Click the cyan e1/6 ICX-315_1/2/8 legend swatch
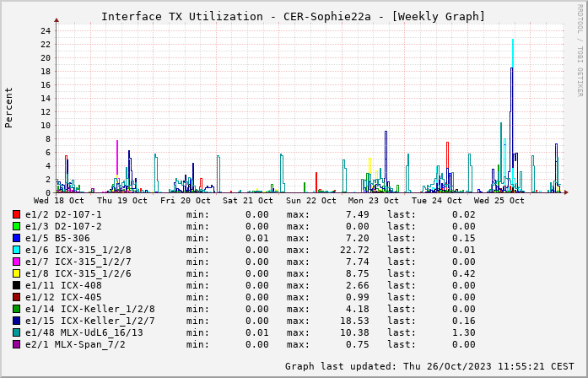This screenshot has height=378, width=588. click(x=16, y=250)
